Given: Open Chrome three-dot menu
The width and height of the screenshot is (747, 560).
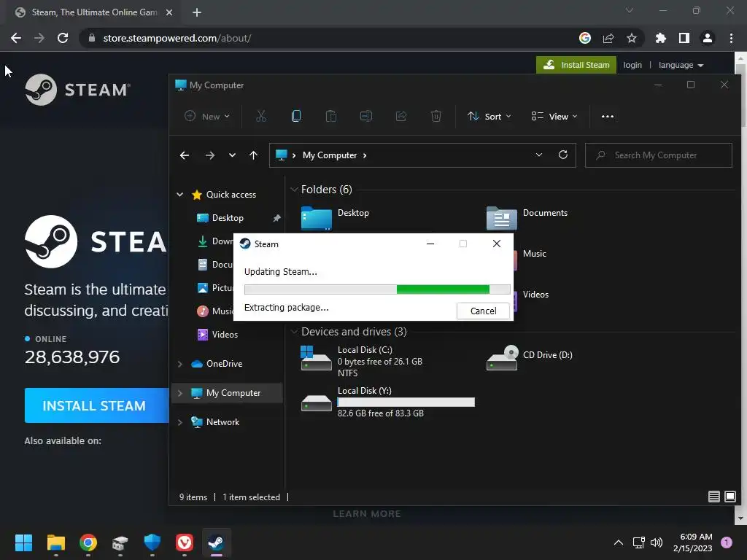Looking at the screenshot, I should pos(731,38).
